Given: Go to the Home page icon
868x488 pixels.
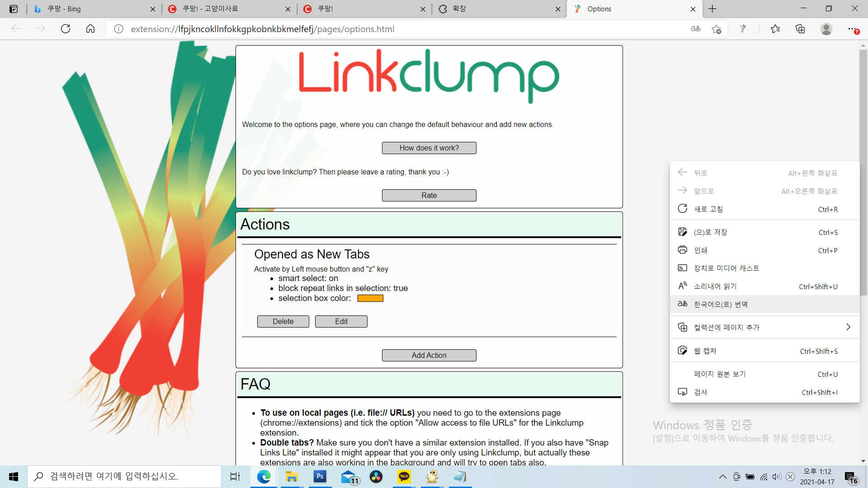Looking at the screenshot, I should 90,29.
